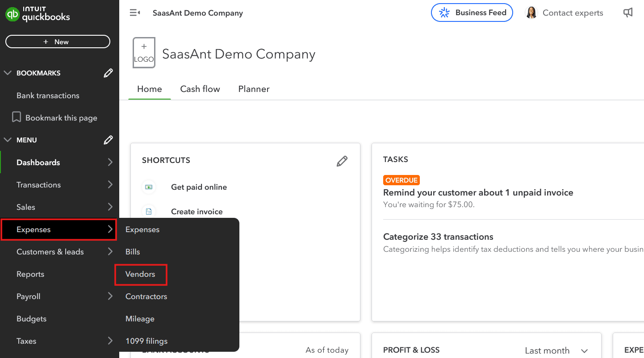The image size is (644, 358).
Task: Edit bookmarks with pencil icon
Action: (108, 73)
